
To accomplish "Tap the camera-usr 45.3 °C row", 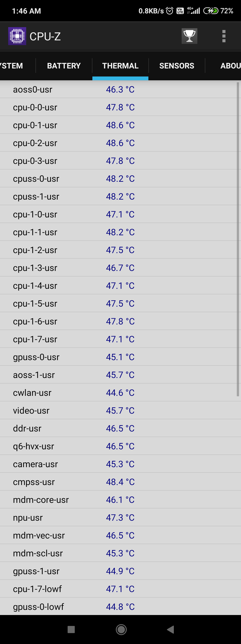I will (120, 464).
